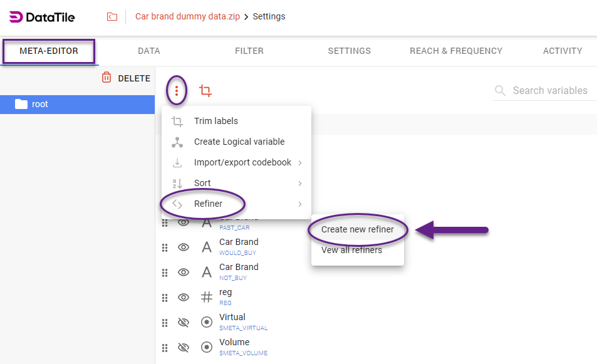Choose Create Logical variable menu item
The width and height of the screenshot is (597, 364).
[x=239, y=142]
